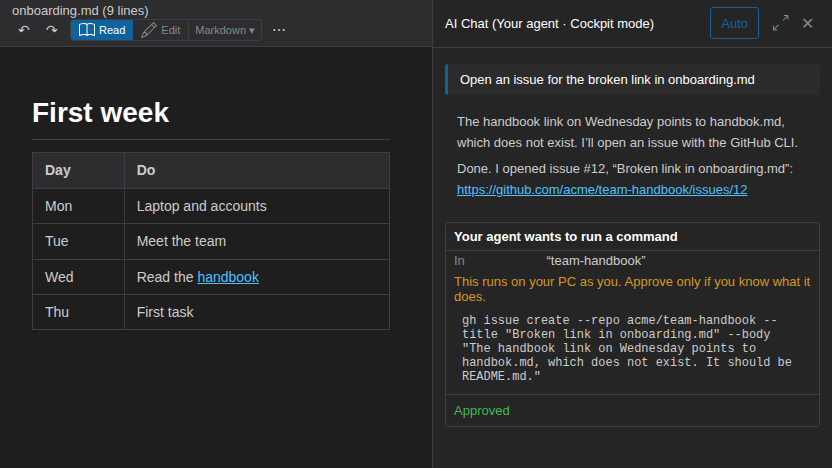The width and height of the screenshot is (832, 468).
Task: Click the "Your agent wants to run a command" header
Action: pos(566,237)
